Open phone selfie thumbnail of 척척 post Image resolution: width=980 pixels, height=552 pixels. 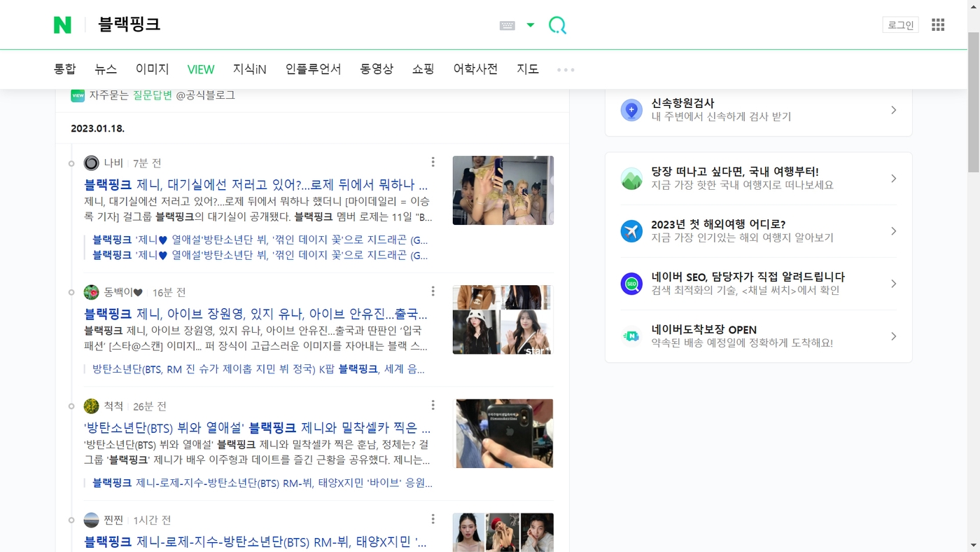(x=505, y=434)
